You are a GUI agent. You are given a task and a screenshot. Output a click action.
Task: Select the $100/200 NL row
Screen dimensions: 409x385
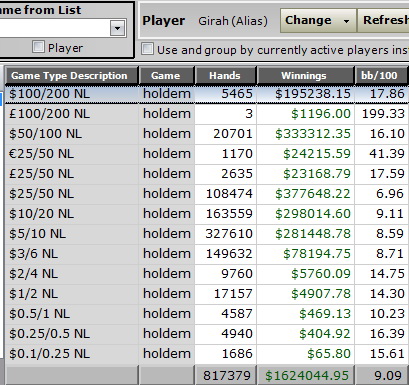coord(207,94)
